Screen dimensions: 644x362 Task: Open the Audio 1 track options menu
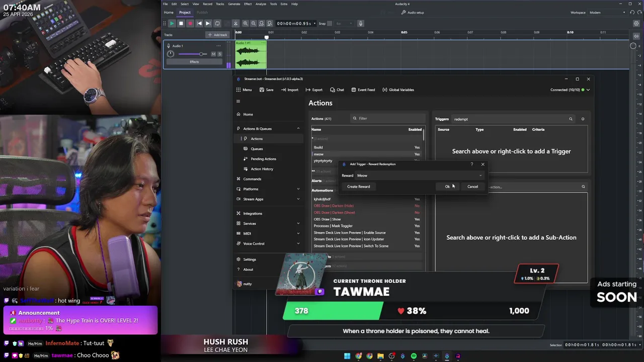tap(218, 46)
